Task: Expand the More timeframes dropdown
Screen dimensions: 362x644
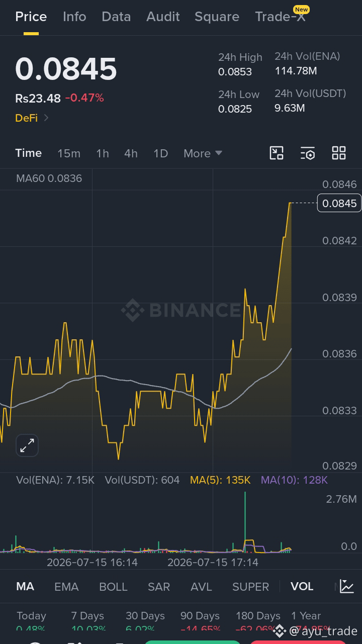Action: pyautogui.click(x=203, y=153)
